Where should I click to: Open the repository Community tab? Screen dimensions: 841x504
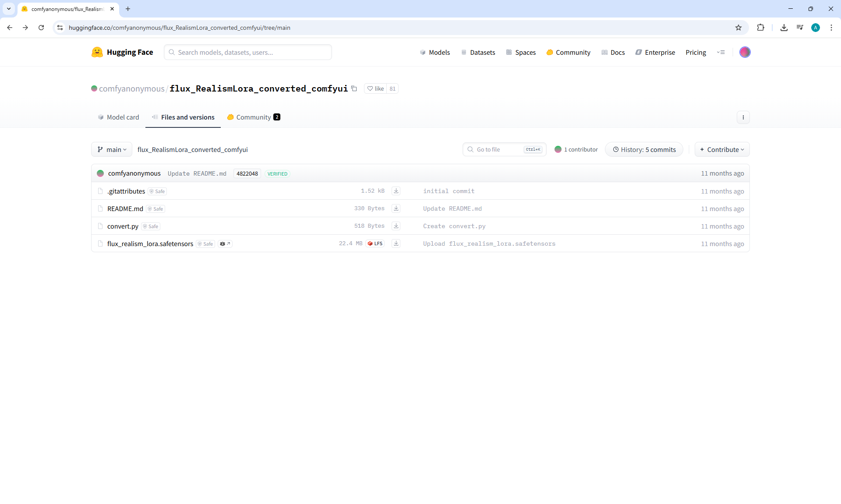[x=254, y=117]
